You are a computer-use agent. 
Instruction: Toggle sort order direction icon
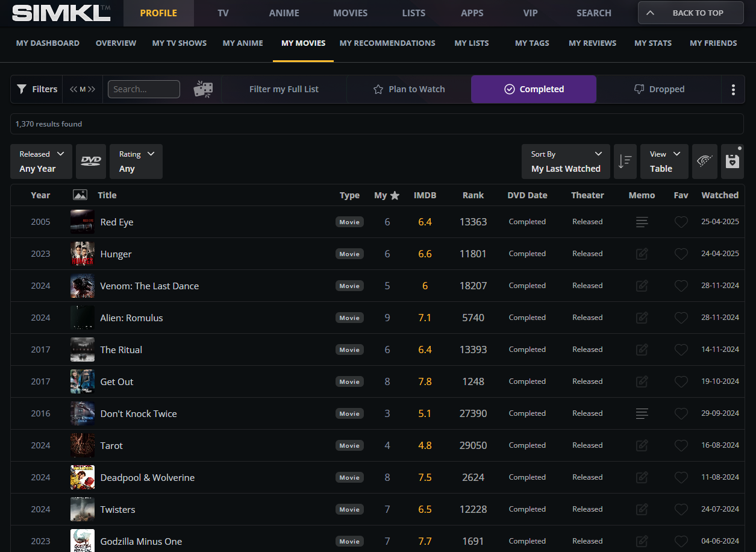(x=625, y=161)
